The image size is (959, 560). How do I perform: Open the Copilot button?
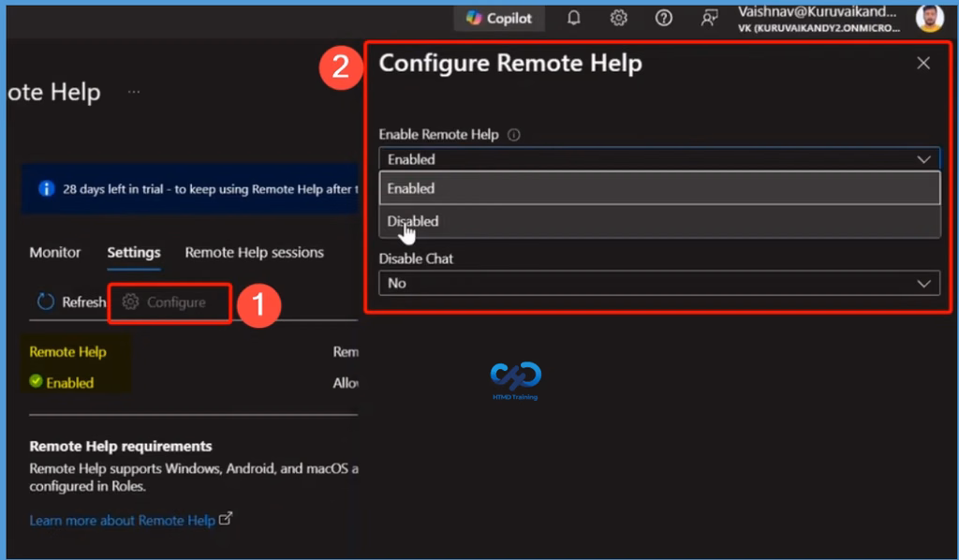coord(499,19)
